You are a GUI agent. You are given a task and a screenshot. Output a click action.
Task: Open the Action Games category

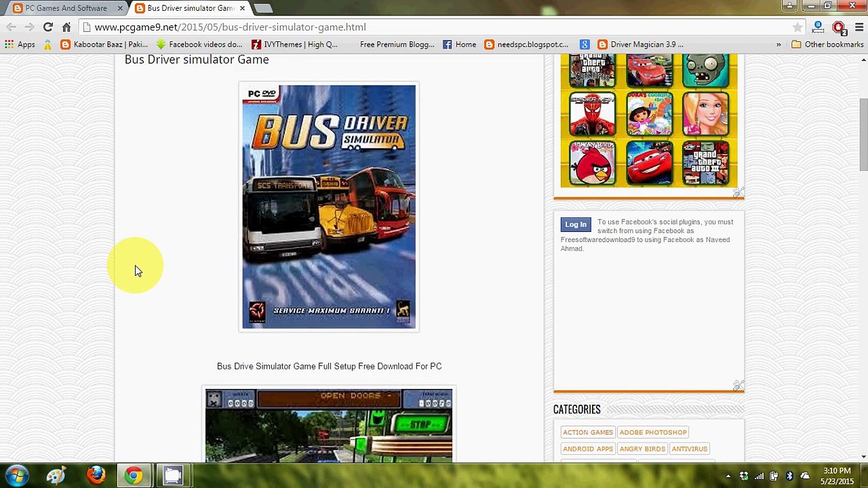coord(587,432)
